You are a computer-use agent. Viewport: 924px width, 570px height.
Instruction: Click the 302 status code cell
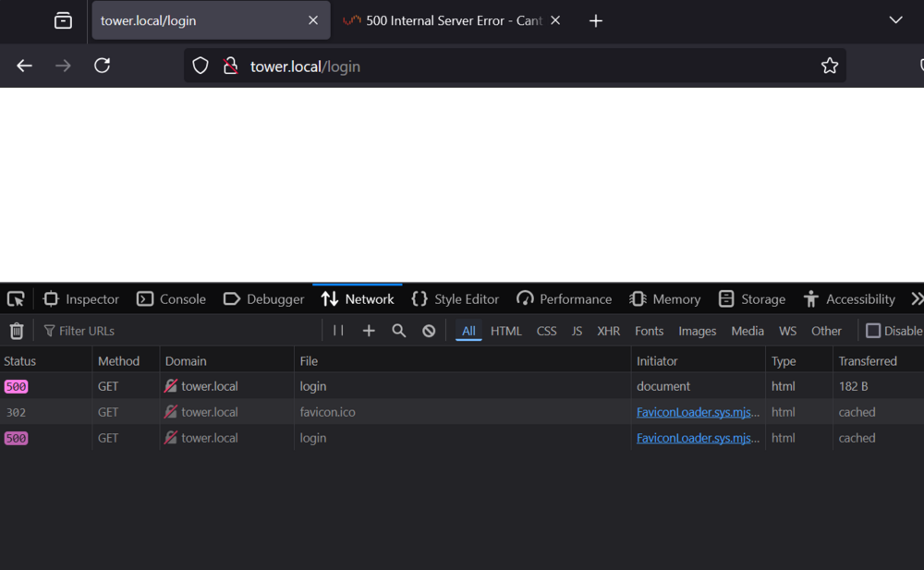pyautogui.click(x=16, y=412)
